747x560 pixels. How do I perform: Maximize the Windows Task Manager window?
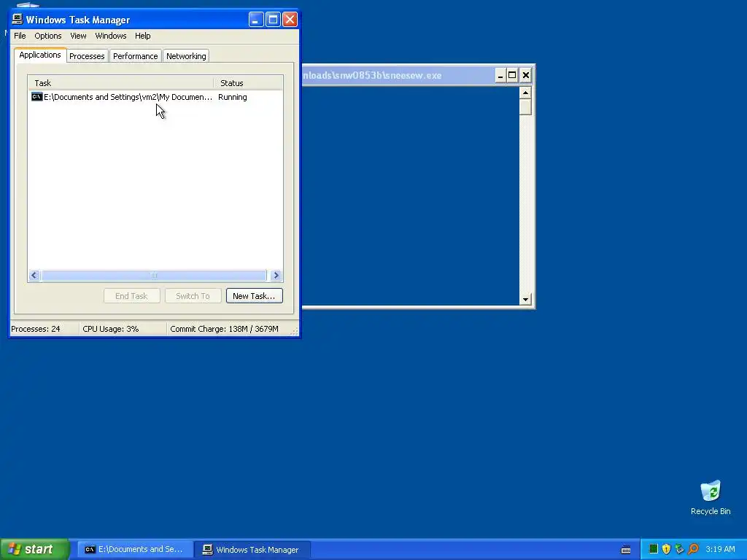(x=273, y=20)
